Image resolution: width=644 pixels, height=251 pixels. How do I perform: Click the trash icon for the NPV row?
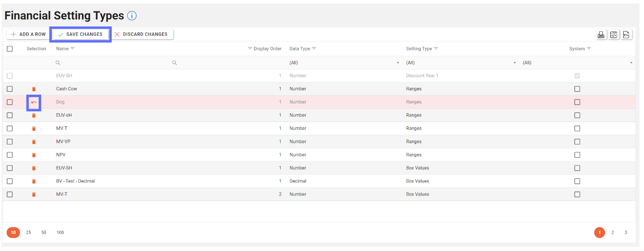[34, 155]
